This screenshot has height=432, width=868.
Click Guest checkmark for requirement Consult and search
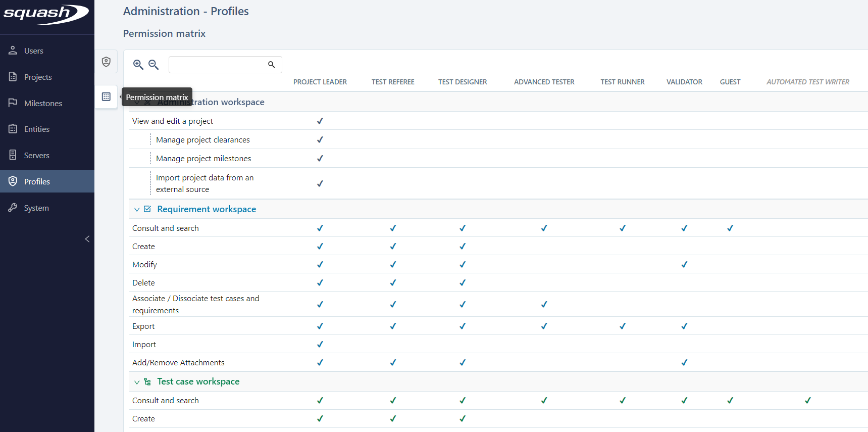pyautogui.click(x=730, y=228)
